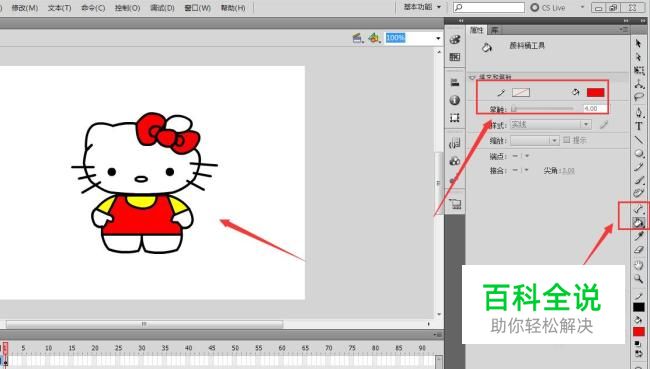
Task: Select the Oval shape tool
Action: click(639, 153)
